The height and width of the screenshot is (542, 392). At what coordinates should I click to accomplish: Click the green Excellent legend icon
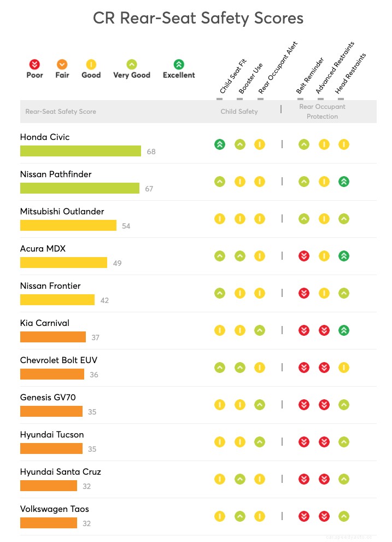179,65
